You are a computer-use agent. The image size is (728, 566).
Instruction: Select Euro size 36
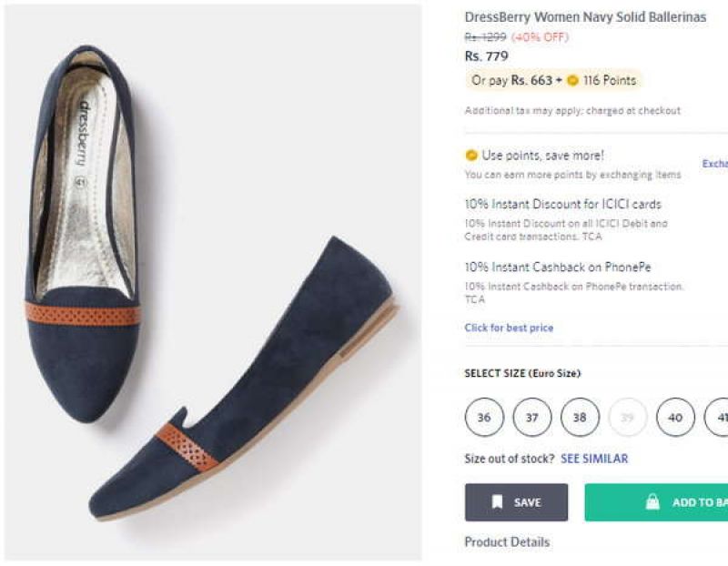[483, 417]
